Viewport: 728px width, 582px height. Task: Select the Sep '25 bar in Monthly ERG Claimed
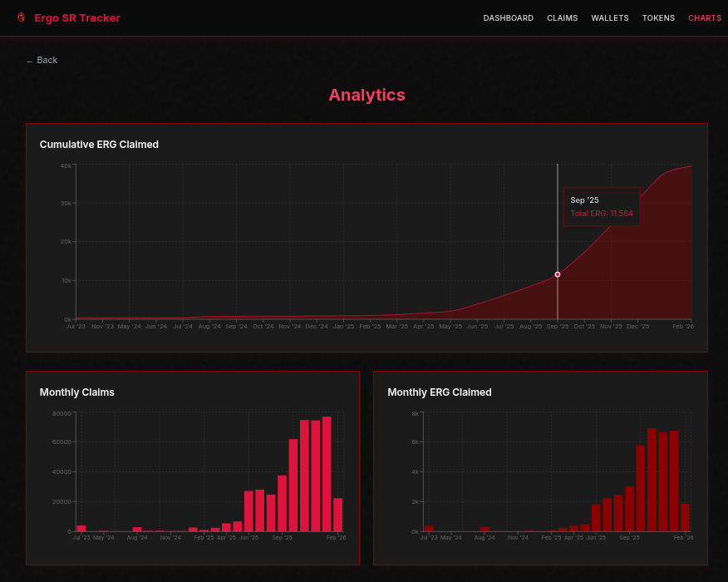(629, 509)
